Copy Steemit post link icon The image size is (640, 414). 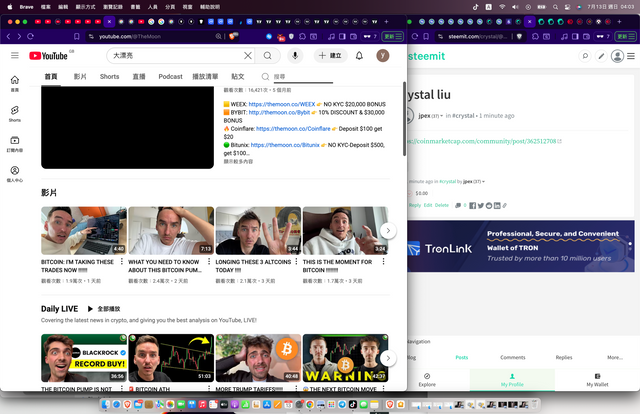pyautogui.click(x=504, y=205)
